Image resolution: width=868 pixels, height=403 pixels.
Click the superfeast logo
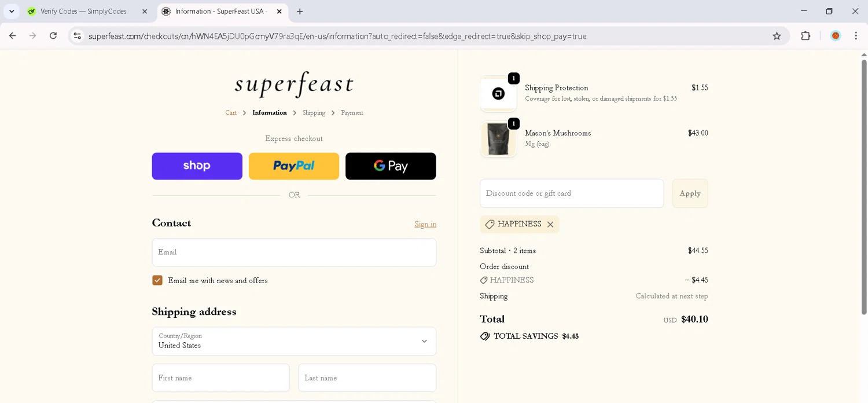[294, 85]
